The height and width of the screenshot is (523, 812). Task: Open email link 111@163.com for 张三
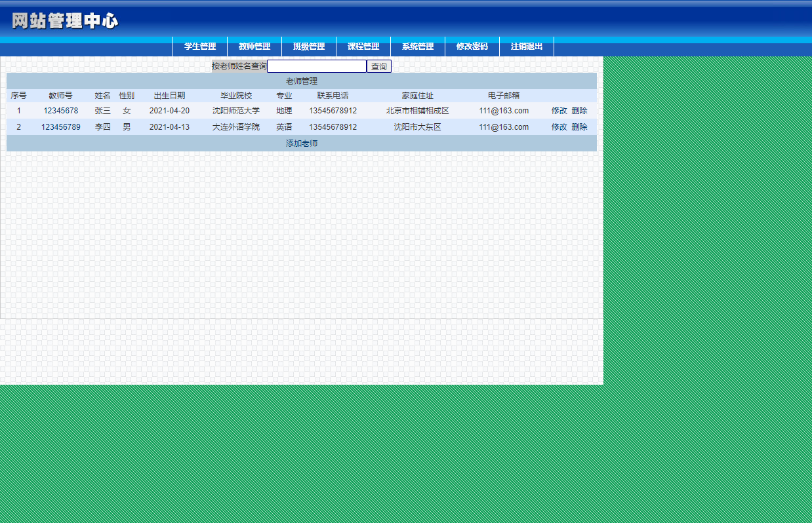point(504,111)
